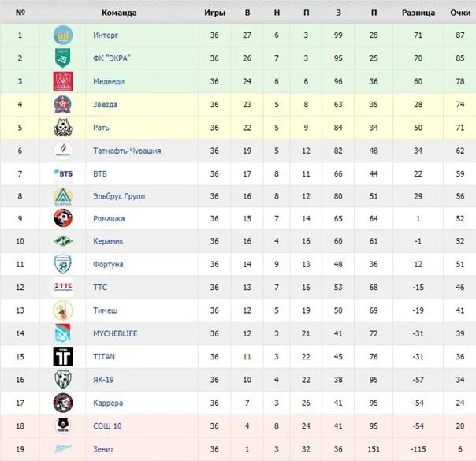Open the Фортуна team page

point(108,265)
